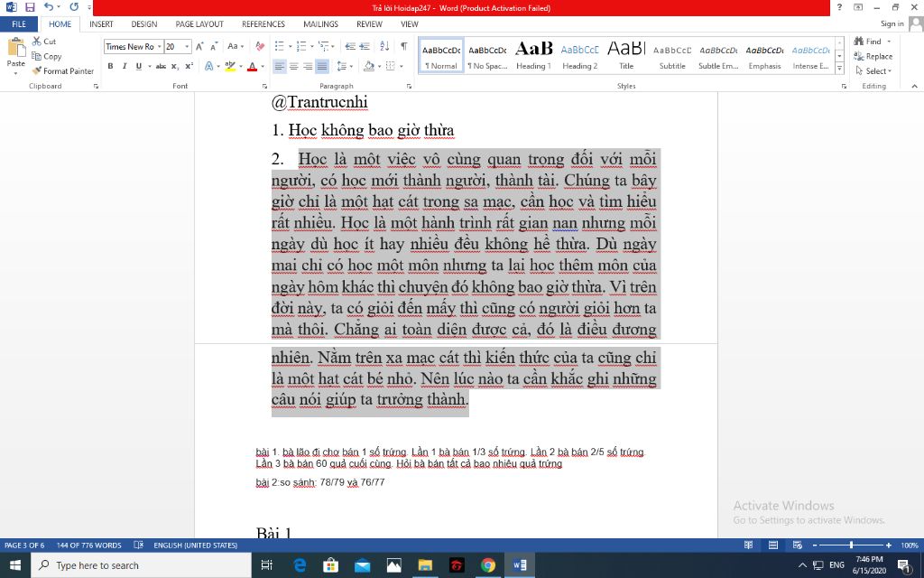Undo the last action
Image resolution: width=924 pixels, height=578 pixels.
click(49, 7)
